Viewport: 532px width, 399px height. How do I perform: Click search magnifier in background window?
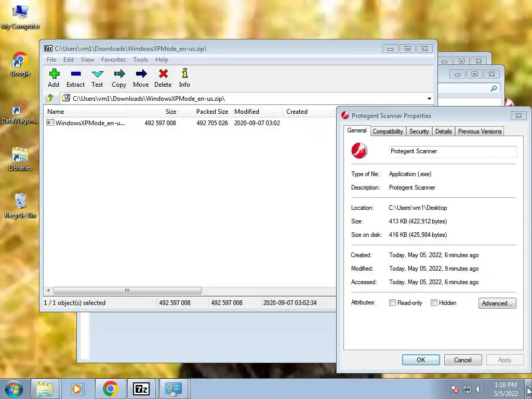coord(494,88)
